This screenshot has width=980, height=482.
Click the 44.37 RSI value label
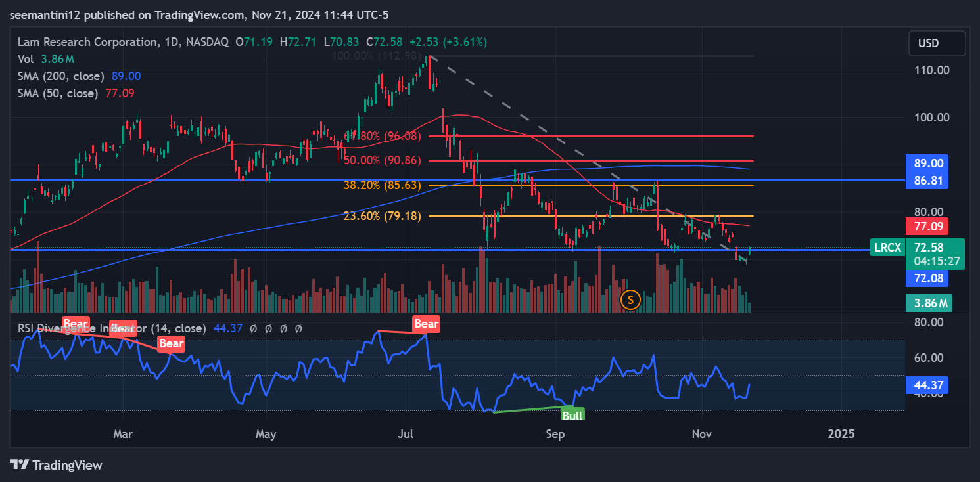point(927,385)
